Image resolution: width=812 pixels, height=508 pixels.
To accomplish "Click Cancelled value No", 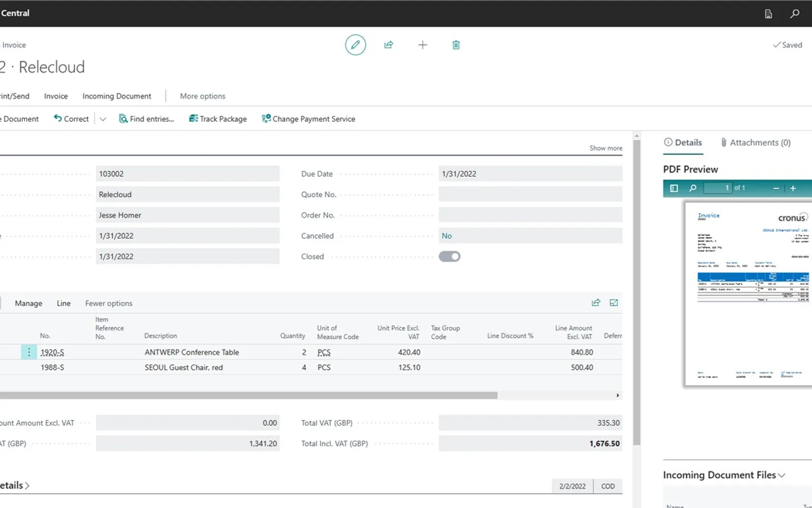I will click(x=447, y=236).
